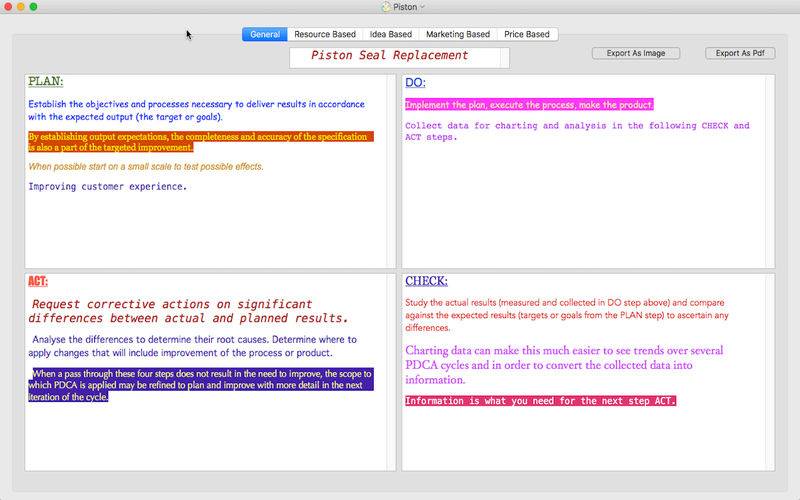Click the orange highlighted 'By establishing output expectations' text
Image resolution: width=800 pixels, height=500 pixels.
click(x=201, y=142)
